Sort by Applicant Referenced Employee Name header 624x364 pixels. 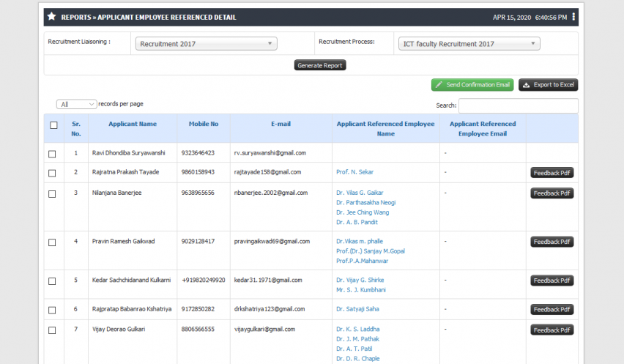click(386, 128)
